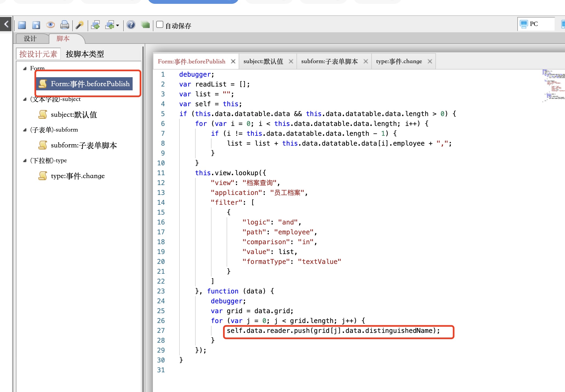Viewport: 565px width, 392px height.
Task: Open the subform:子表单脚本 editor tab
Action: pyautogui.click(x=329, y=61)
